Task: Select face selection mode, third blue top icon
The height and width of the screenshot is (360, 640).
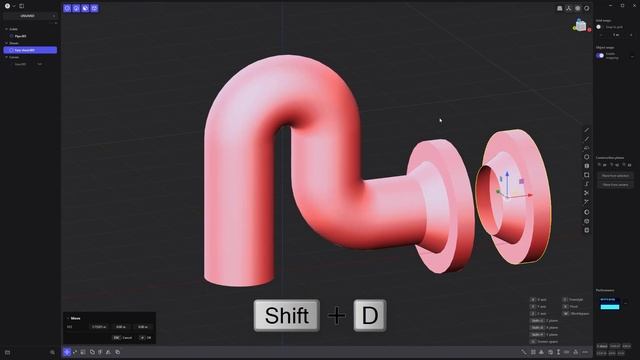Action: pos(85,8)
